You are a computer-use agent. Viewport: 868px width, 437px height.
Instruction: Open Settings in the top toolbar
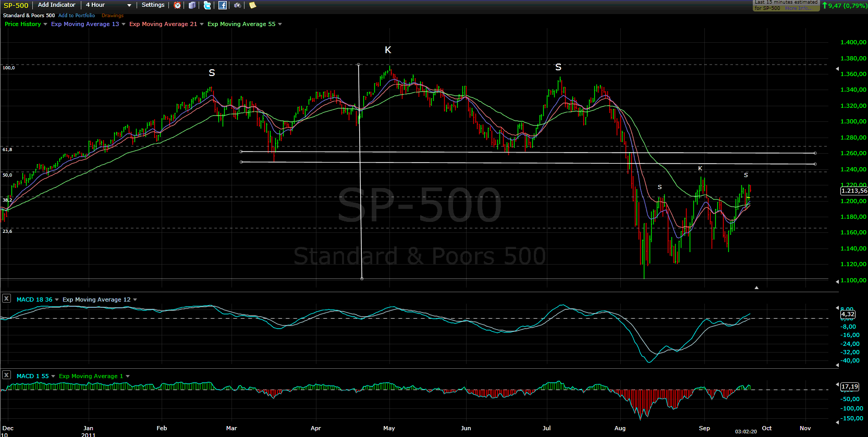click(x=153, y=5)
